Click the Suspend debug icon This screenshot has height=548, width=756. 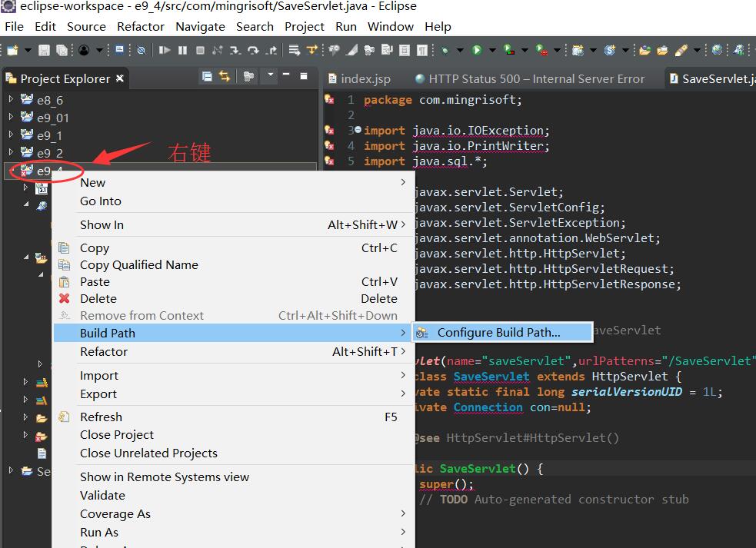point(182,50)
